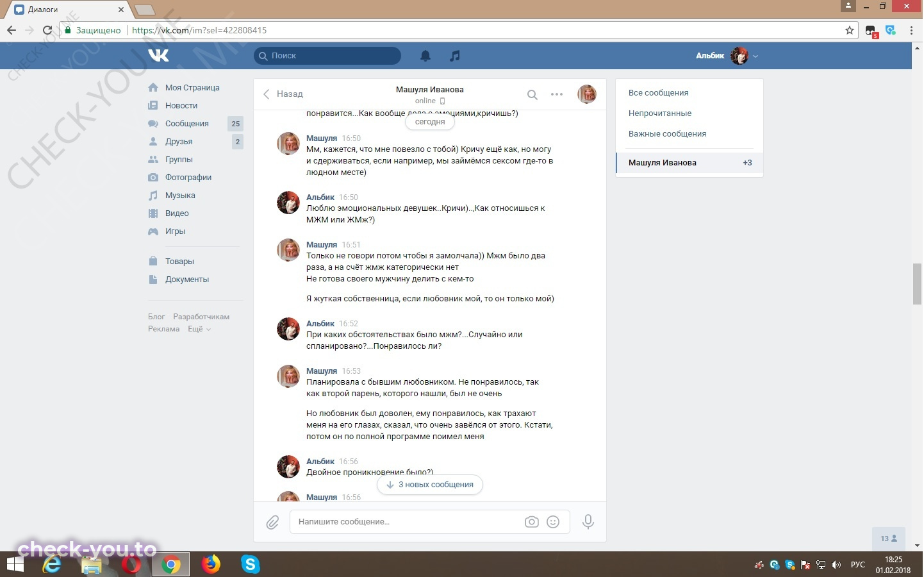Select Все сообщения filter
924x577 pixels.
(x=658, y=93)
